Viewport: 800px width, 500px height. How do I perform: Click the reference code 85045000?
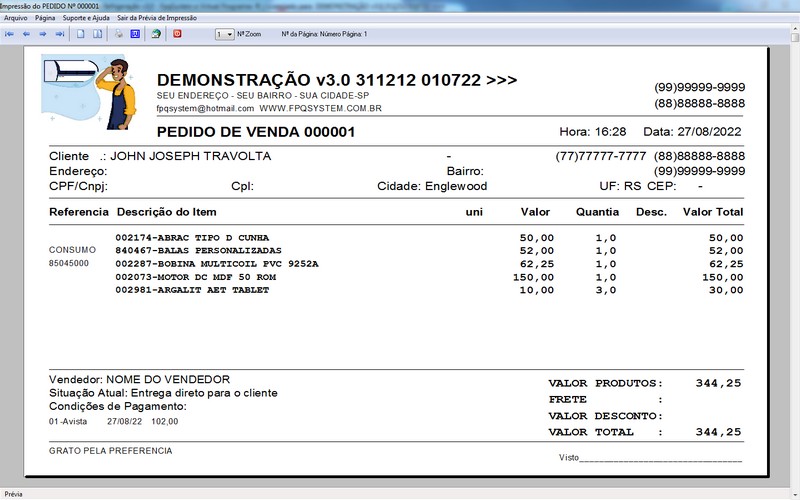[x=68, y=263]
